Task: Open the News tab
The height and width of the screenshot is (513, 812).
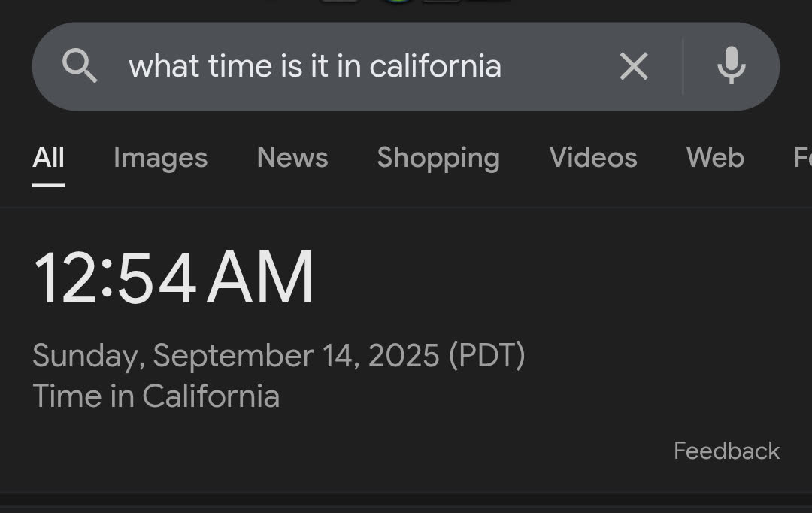Action: [292, 157]
